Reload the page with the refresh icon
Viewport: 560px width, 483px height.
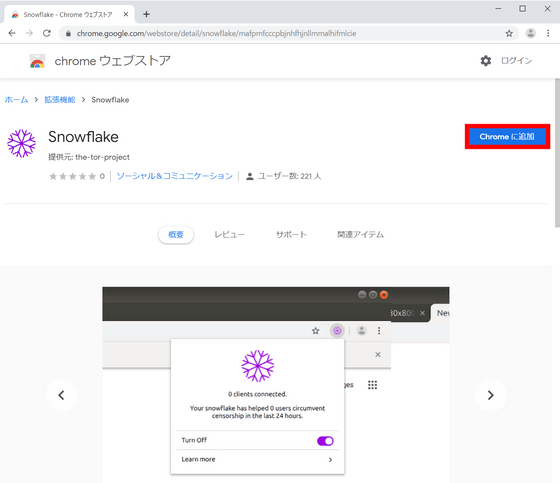point(47,33)
